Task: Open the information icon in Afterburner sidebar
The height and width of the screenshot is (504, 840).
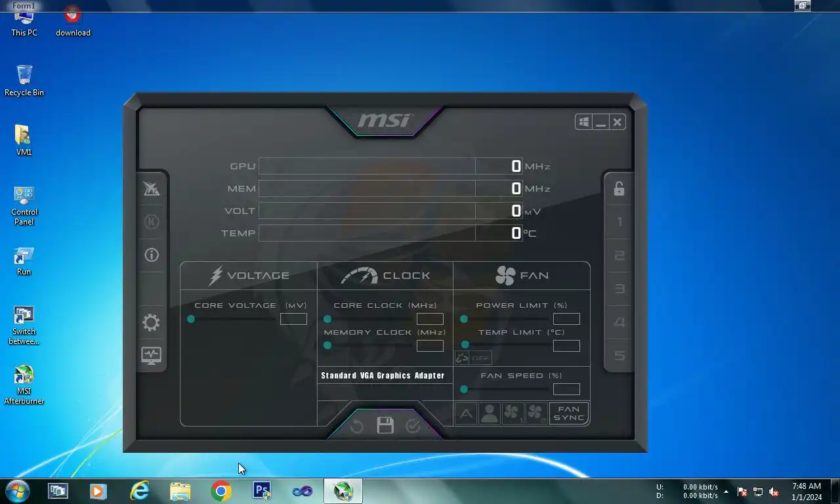Action: coord(151,255)
